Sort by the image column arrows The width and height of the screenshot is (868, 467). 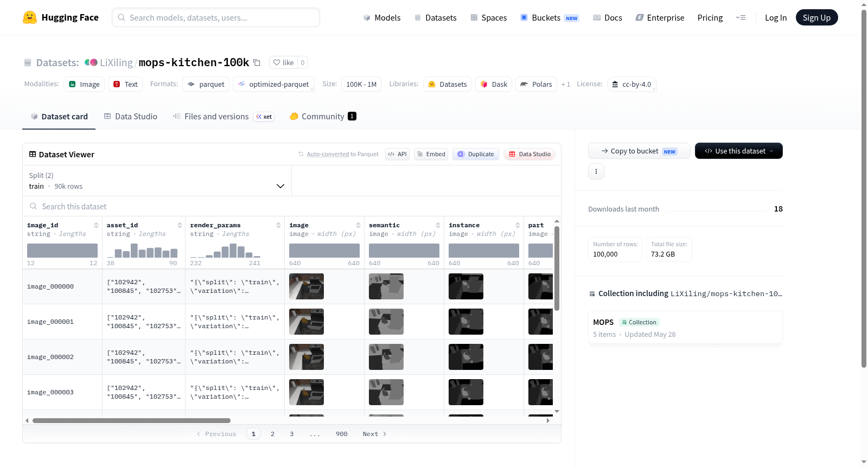[358, 225]
